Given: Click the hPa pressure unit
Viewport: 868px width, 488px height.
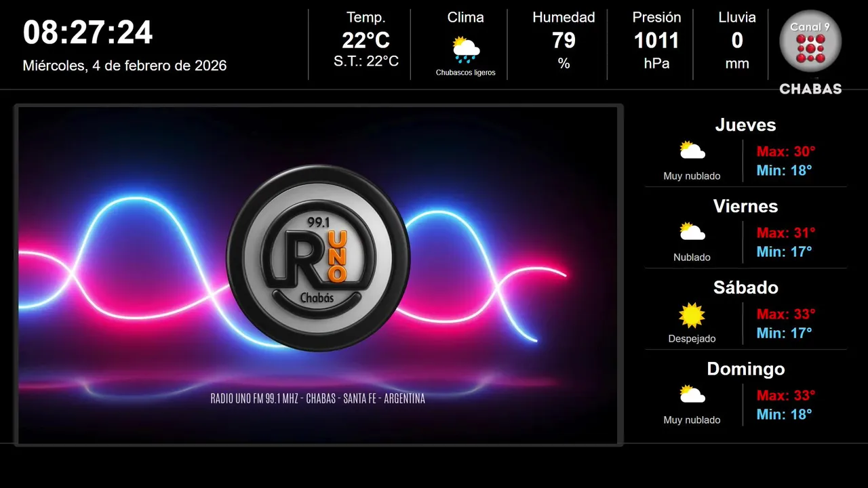Looking at the screenshot, I should click(656, 64).
